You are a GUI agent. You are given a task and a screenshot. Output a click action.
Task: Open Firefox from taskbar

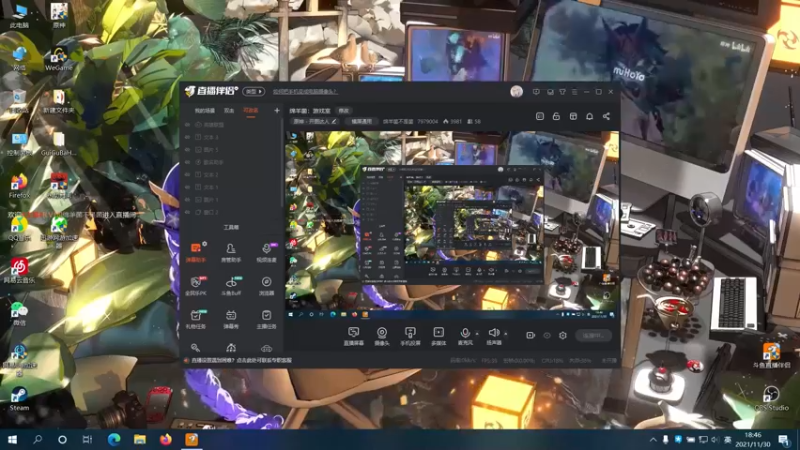click(165, 439)
